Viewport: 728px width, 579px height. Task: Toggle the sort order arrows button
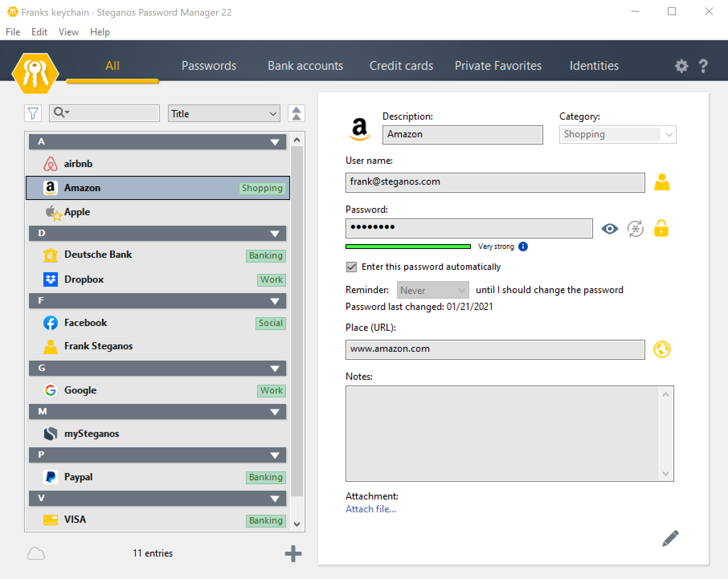[297, 114]
